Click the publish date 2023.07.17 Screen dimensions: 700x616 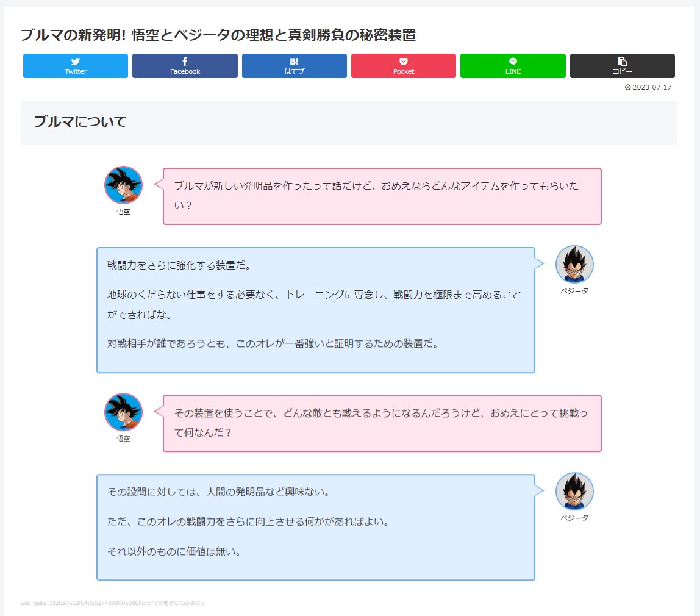652,87
